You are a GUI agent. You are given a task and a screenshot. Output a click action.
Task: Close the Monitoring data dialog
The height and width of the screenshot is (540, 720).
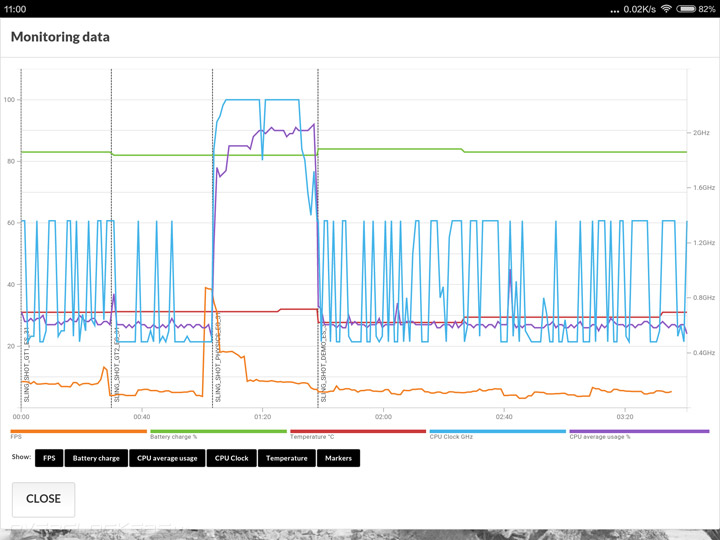click(44, 499)
